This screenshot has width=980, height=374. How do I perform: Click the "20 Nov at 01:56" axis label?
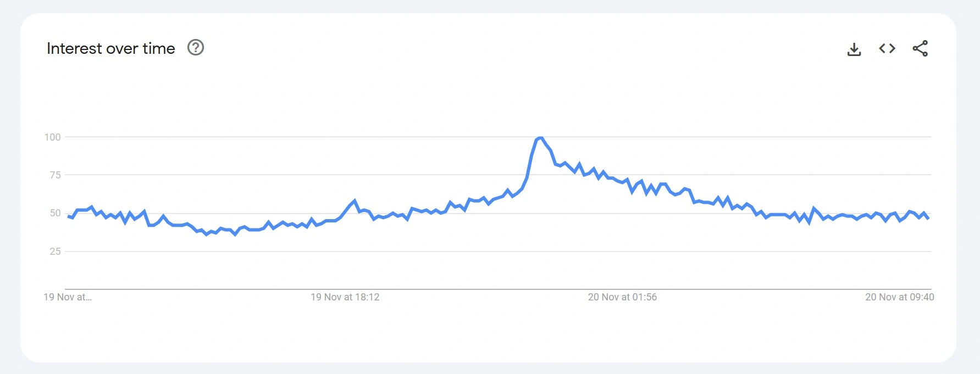(622, 297)
